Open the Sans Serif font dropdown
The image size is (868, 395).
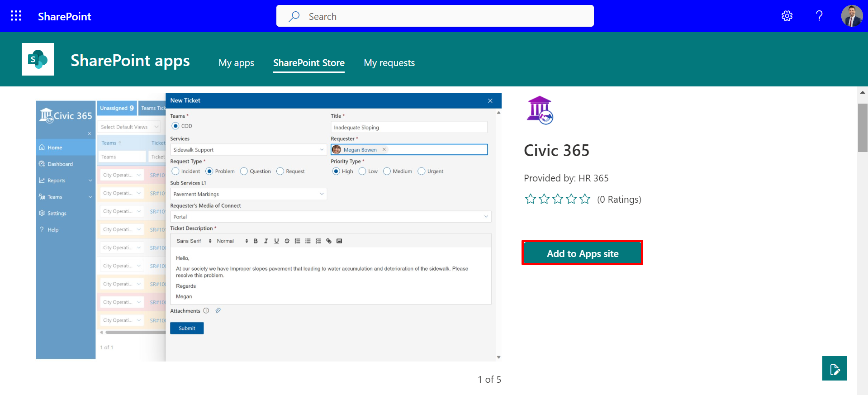[194, 241]
